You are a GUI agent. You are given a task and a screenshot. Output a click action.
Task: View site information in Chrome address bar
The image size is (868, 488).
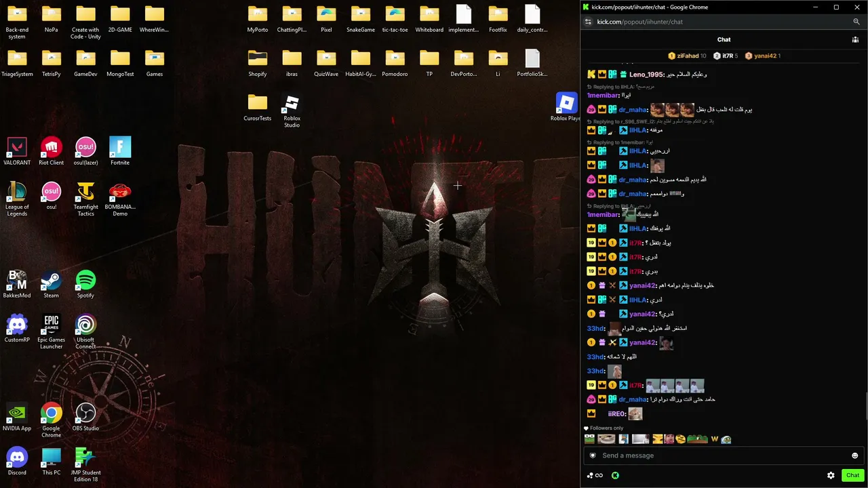588,22
